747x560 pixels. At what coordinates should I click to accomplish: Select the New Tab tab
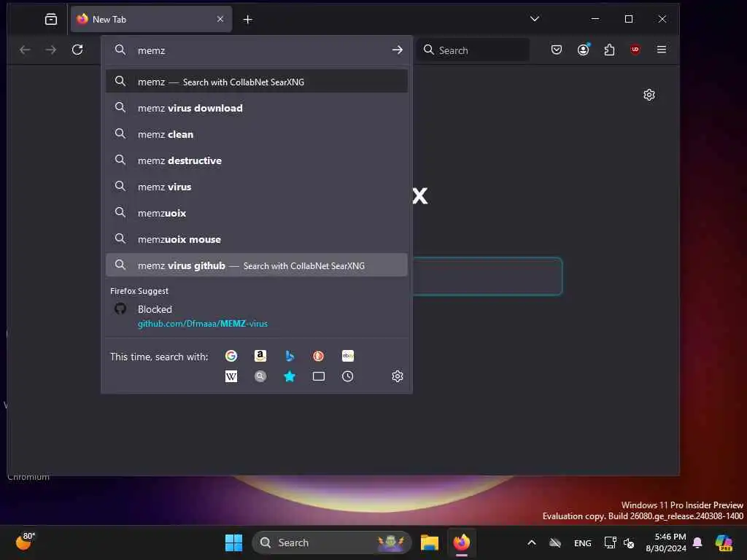tap(152, 19)
